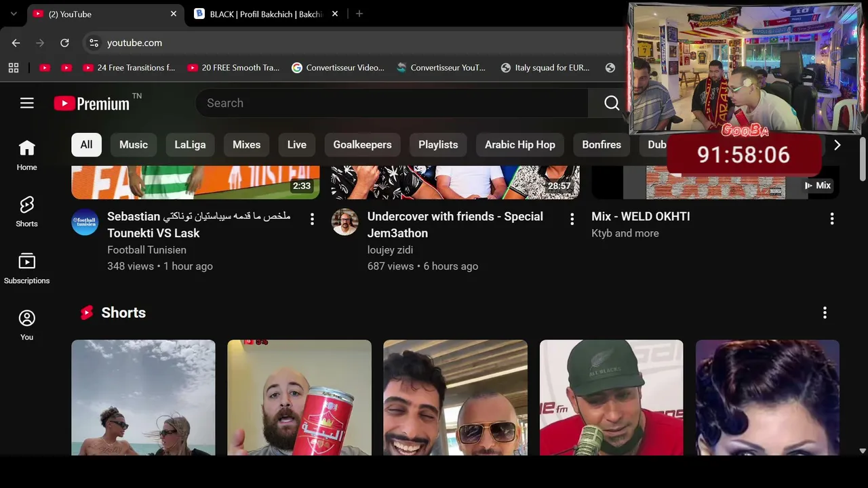This screenshot has width=868, height=488.
Task: Open Italy squad for EURO bookmark
Action: 545,68
